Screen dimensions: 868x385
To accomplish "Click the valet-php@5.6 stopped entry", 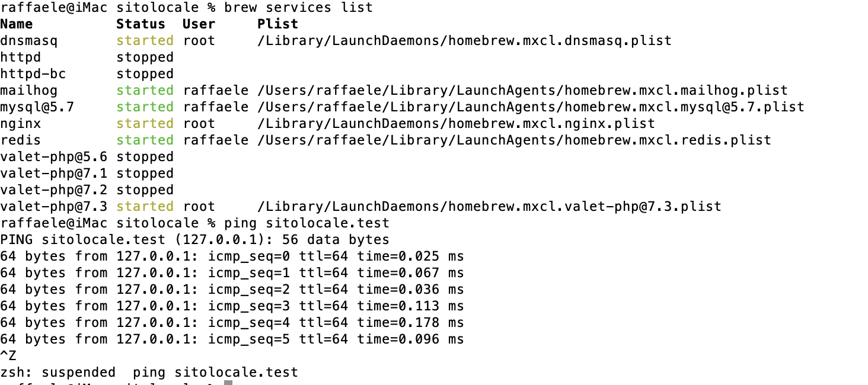I will pos(87,157).
